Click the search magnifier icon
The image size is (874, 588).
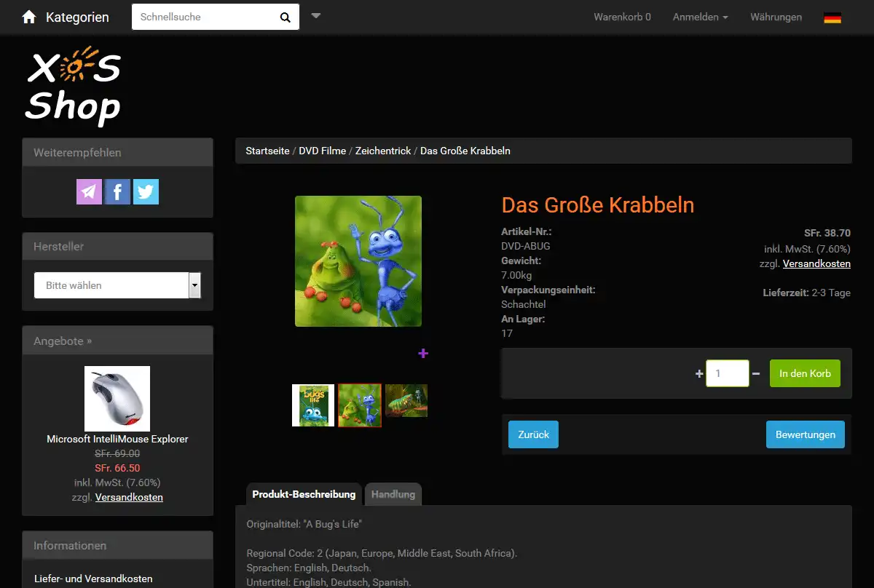tap(286, 17)
